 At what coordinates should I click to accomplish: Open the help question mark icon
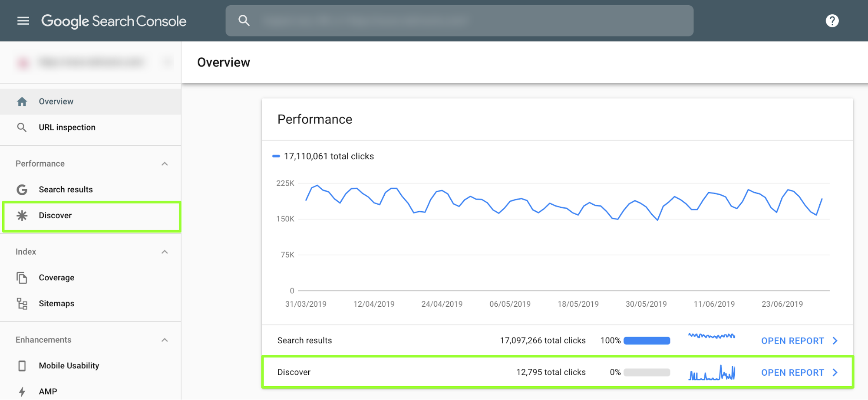tap(832, 21)
